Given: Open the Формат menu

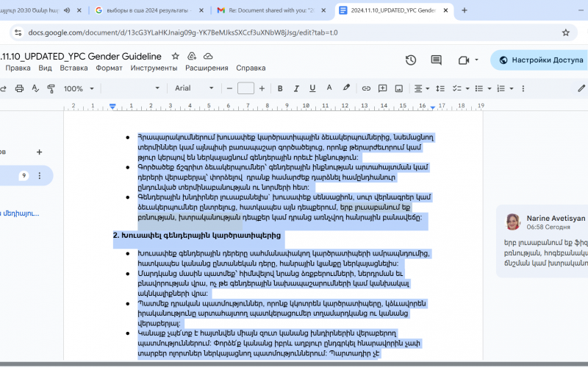Looking at the screenshot, I should pyautogui.click(x=109, y=68).
